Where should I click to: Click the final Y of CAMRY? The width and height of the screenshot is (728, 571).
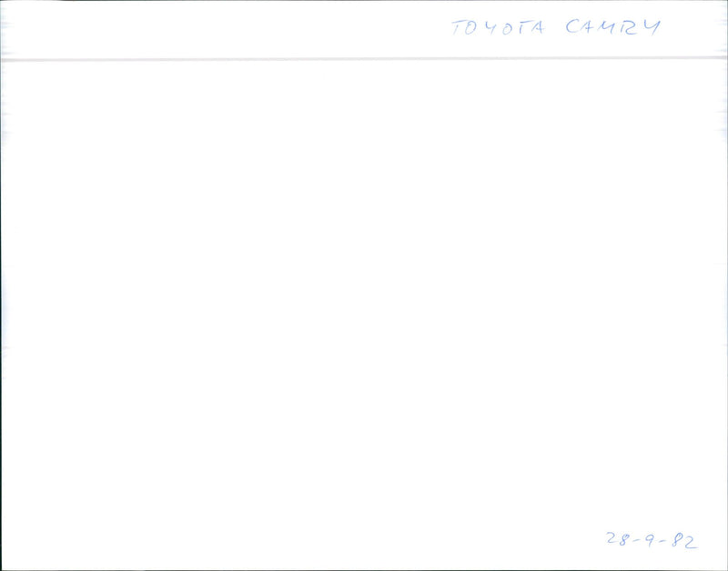click(x=652, y=28)
